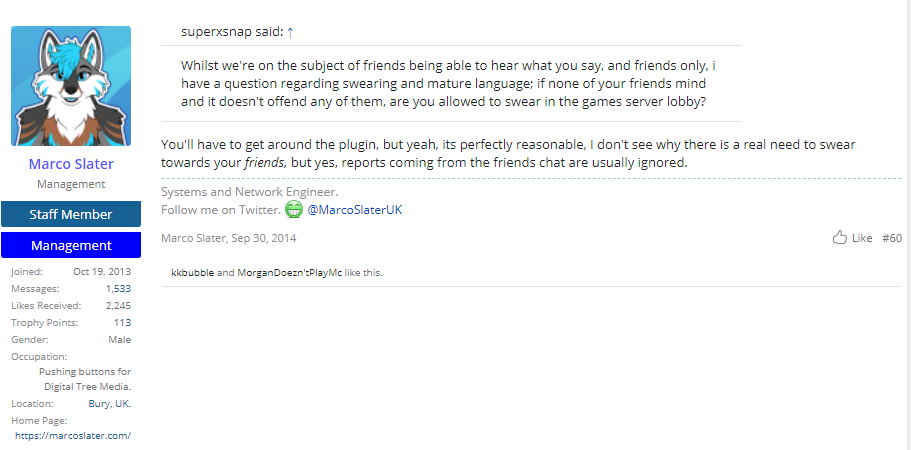Click the Marco Slater author name in footer
Screen dimensions: 911x450
[x=193, y=237]
